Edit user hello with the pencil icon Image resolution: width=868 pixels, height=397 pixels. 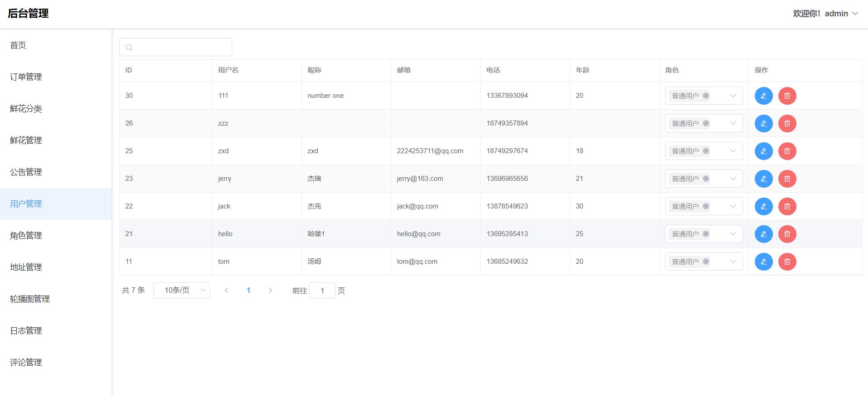(763, 234)
